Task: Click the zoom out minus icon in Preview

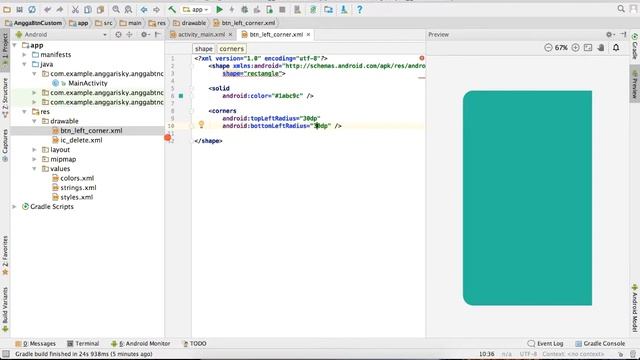Action: (548, 48)
